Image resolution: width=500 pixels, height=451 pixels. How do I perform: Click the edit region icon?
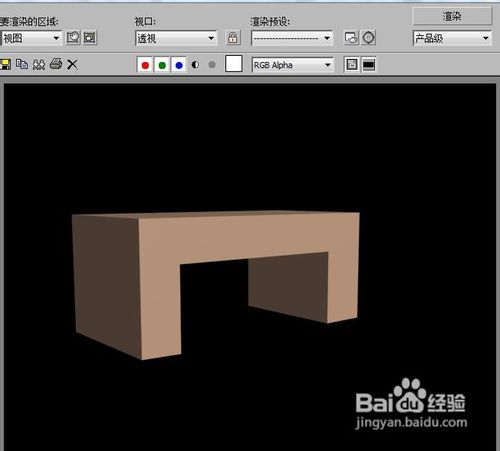73,38
